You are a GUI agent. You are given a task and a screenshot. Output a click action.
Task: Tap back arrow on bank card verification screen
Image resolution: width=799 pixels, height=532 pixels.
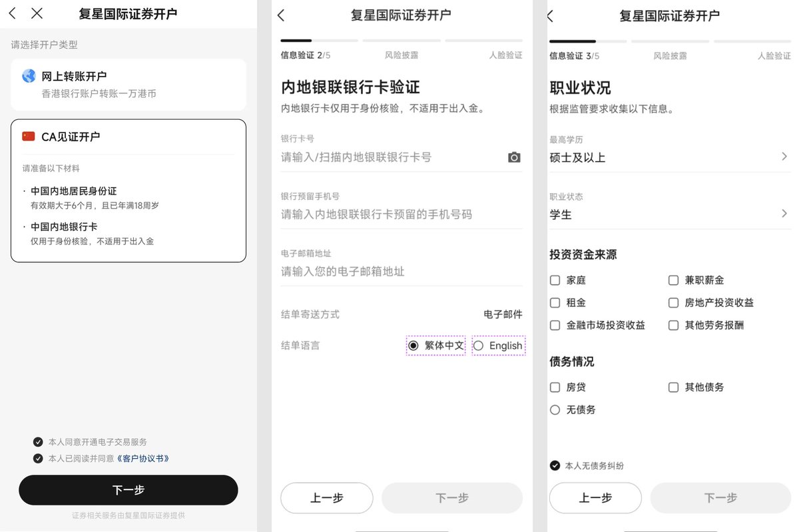281,15
